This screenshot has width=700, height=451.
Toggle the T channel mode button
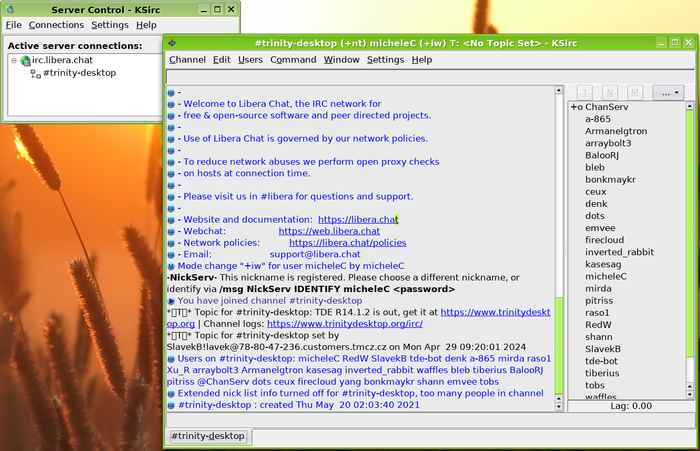585,93
